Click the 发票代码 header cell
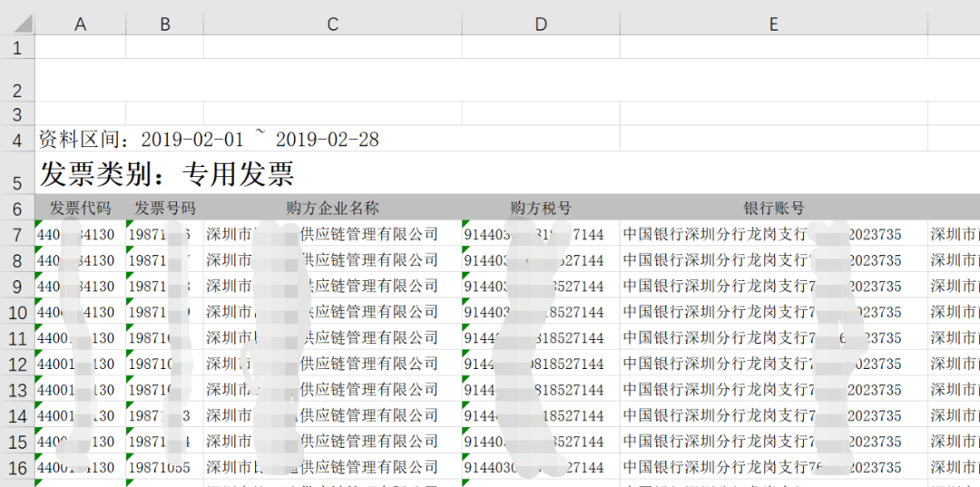980x487 pixels. tap(80, 208)
